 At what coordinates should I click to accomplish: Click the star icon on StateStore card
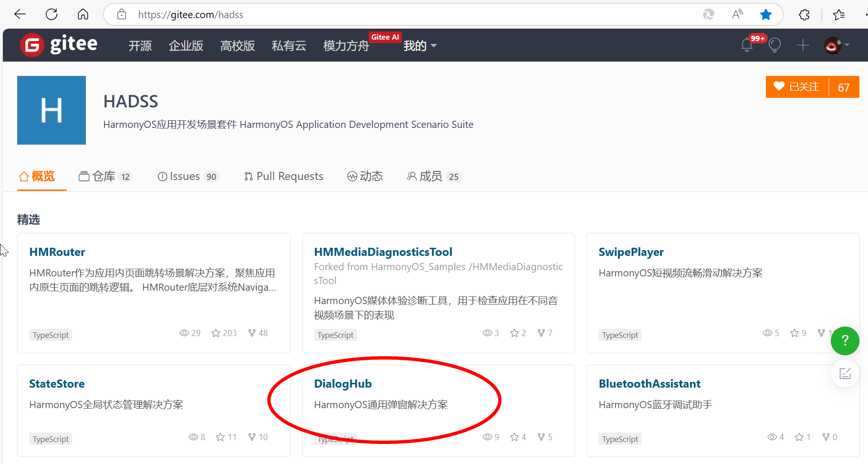[x=220, y=437]
